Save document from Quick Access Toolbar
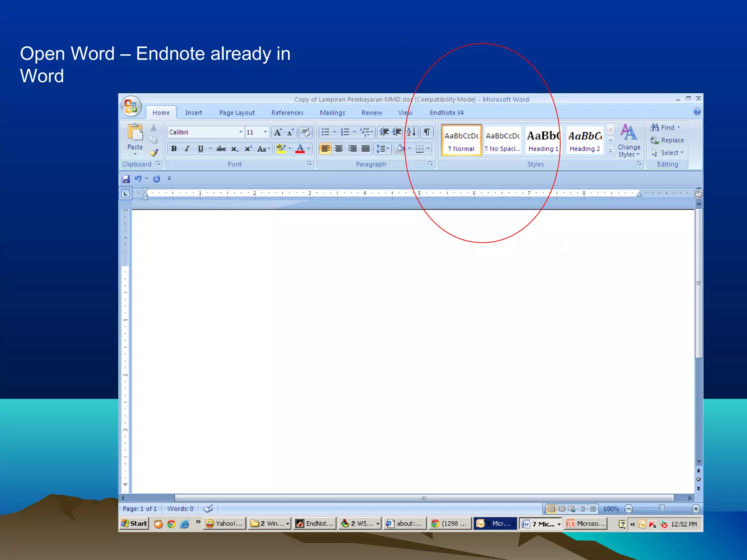This screenshot has height=560, width=747. pos(126,179)
